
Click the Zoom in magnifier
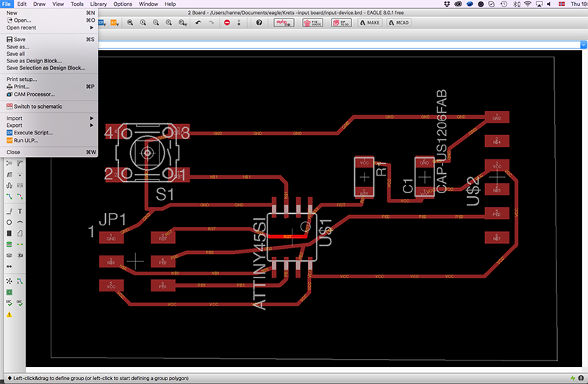pos(143,23)
